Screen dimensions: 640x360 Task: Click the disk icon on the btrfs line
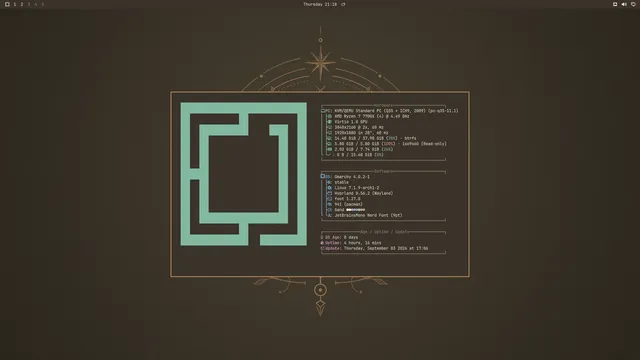(x=329, y=138)
